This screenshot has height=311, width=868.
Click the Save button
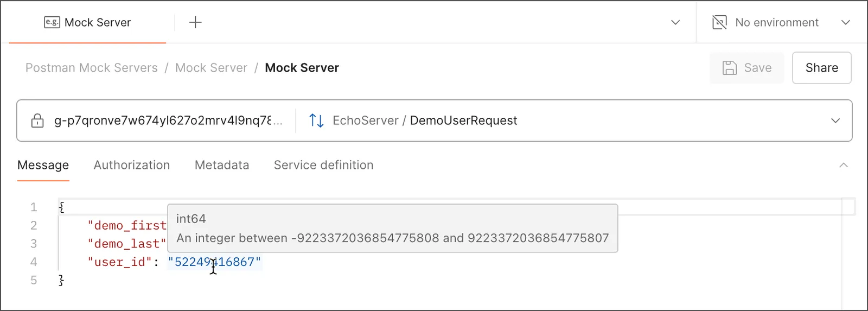point(746,68)
